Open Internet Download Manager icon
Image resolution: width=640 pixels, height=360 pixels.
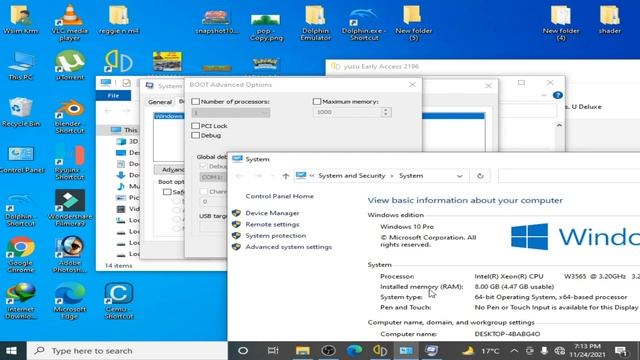coord(21,301)
